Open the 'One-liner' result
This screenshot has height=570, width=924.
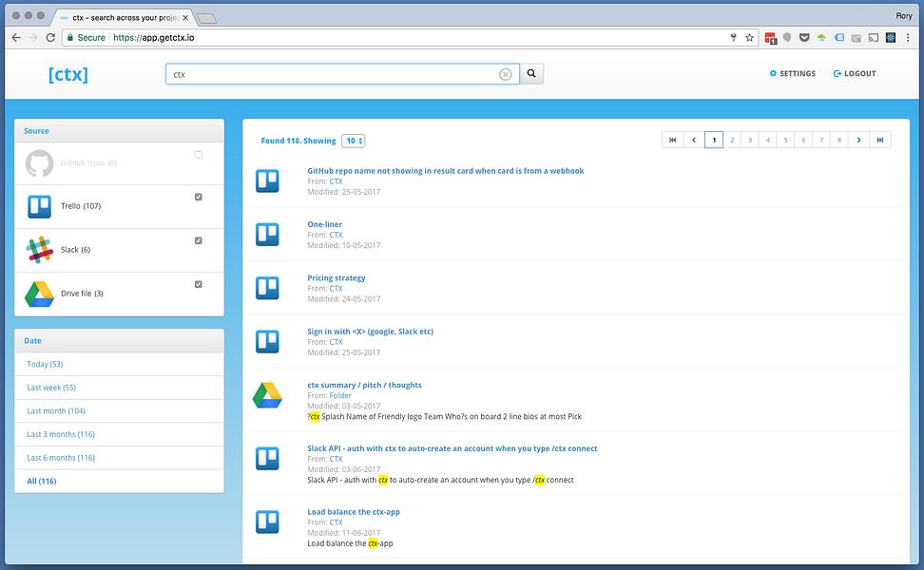click(324, 224)
